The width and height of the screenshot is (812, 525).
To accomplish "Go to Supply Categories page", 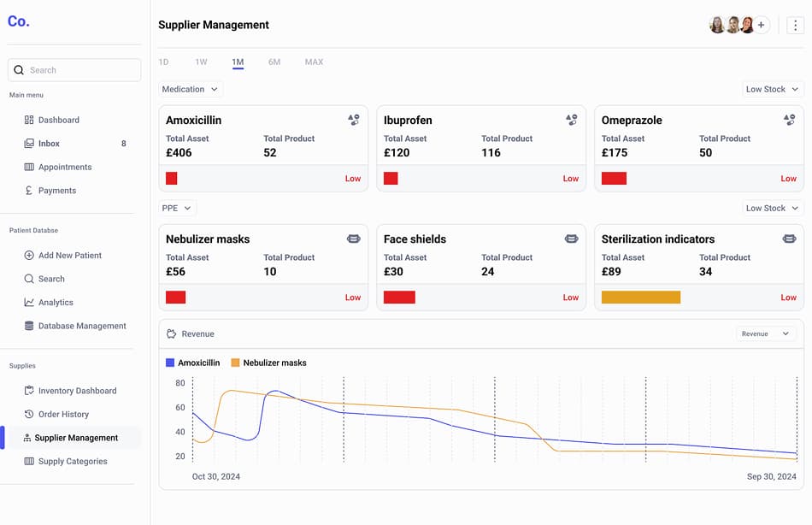I will point(73,462).
